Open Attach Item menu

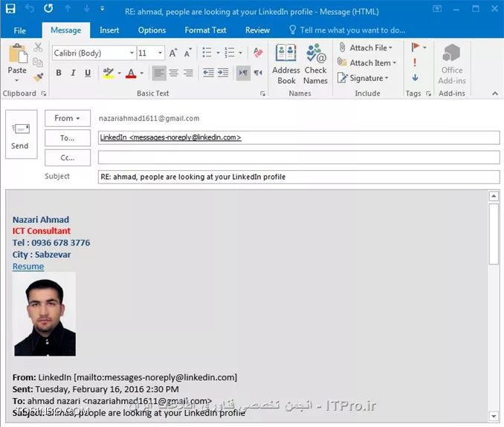(366, 63)
